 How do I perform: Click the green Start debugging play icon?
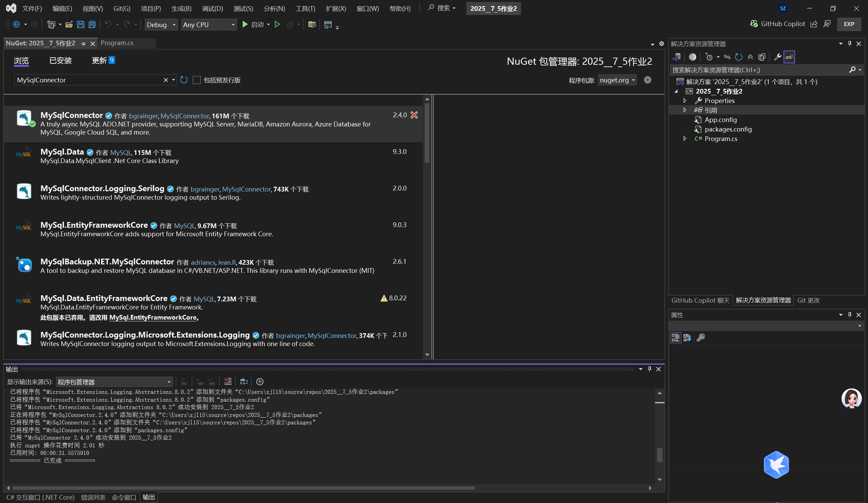pos(245,24)
